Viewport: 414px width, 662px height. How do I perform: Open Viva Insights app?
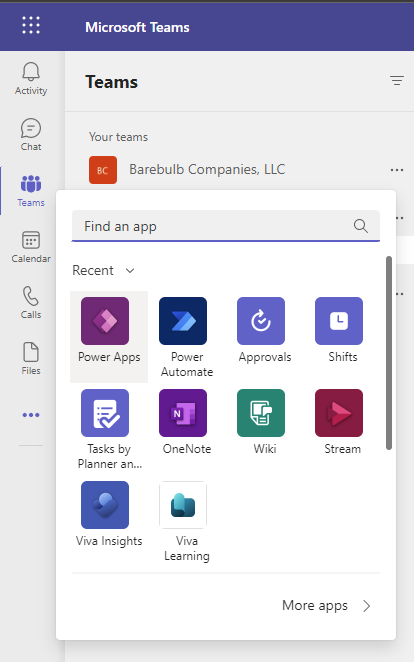[109, 515]
